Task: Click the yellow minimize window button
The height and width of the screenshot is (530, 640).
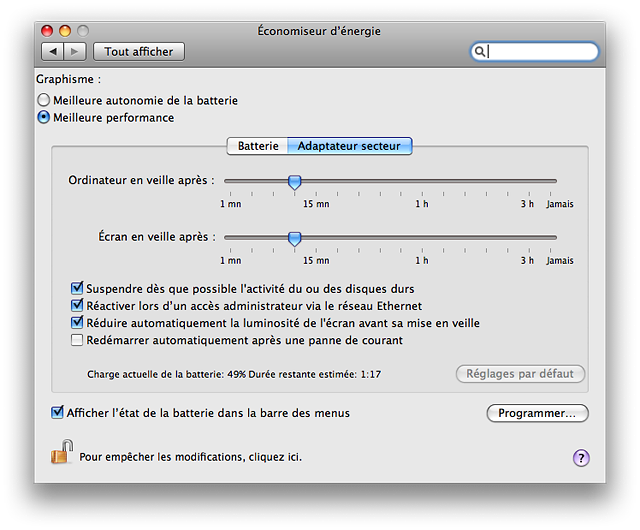Action: click(65, 31)
